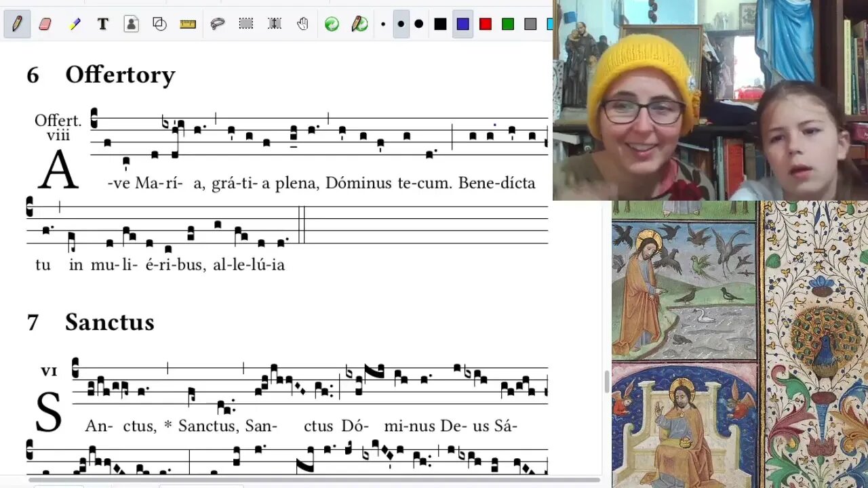
Task: Click the horizontal scrollbar at bottom
Action: tap(314, 480)
